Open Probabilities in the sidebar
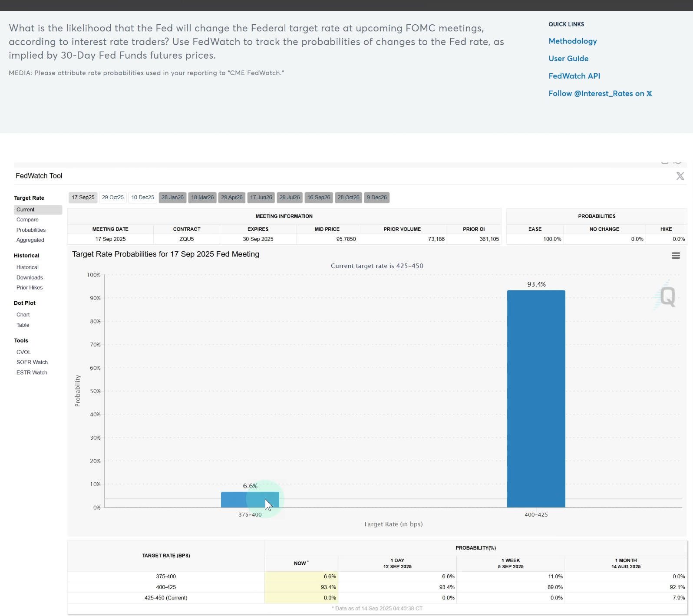The width and height of the screenshot is (693, 616). pyautogui.click(x=31, y=230)
